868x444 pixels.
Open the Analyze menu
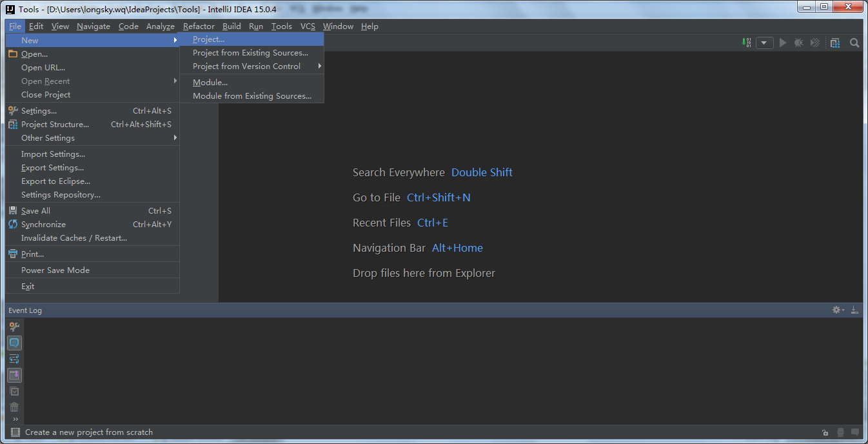(x=161, y=26)
